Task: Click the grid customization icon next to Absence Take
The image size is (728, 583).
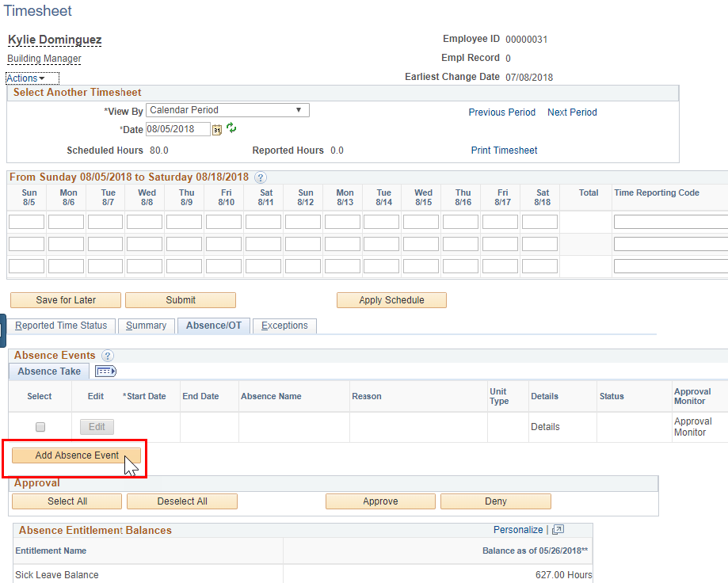Action: coord(105,371)
